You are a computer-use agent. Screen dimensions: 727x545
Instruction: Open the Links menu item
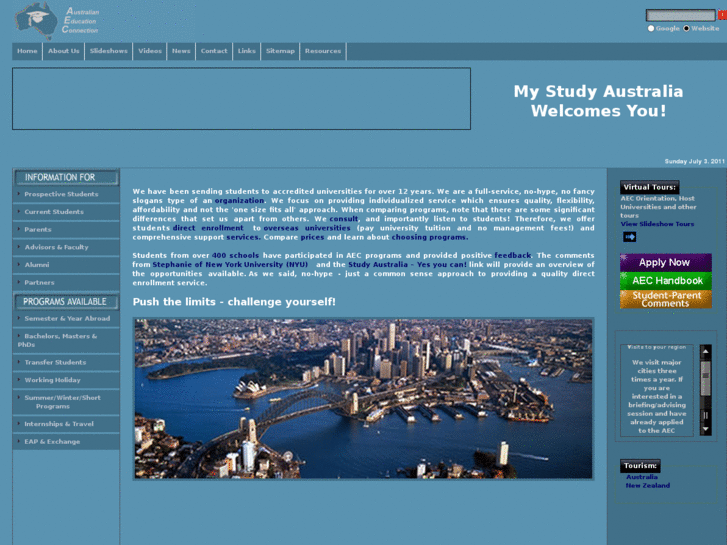[x=247, y=51]
